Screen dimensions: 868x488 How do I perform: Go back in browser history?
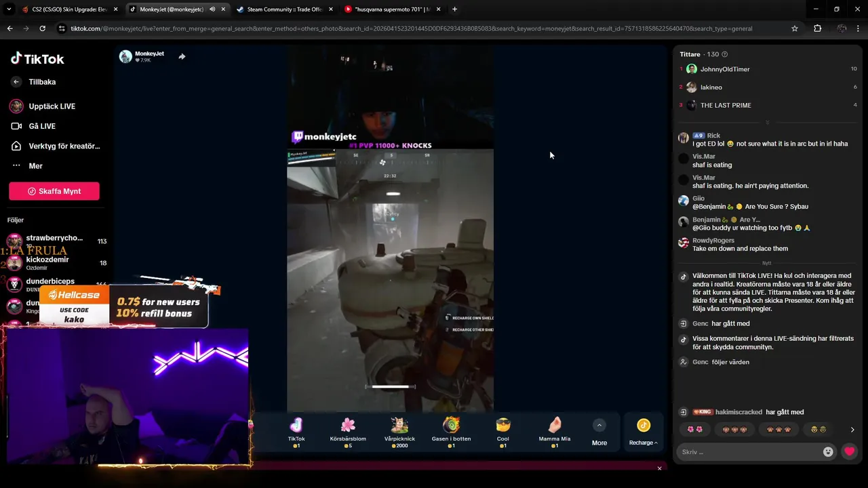click(9, 28)
